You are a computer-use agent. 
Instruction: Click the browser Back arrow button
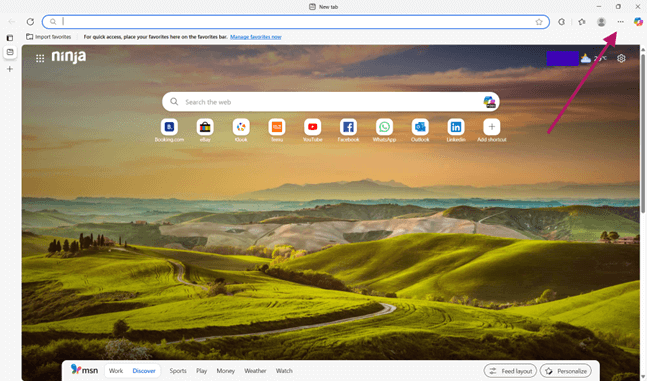[x=12, y=21]
